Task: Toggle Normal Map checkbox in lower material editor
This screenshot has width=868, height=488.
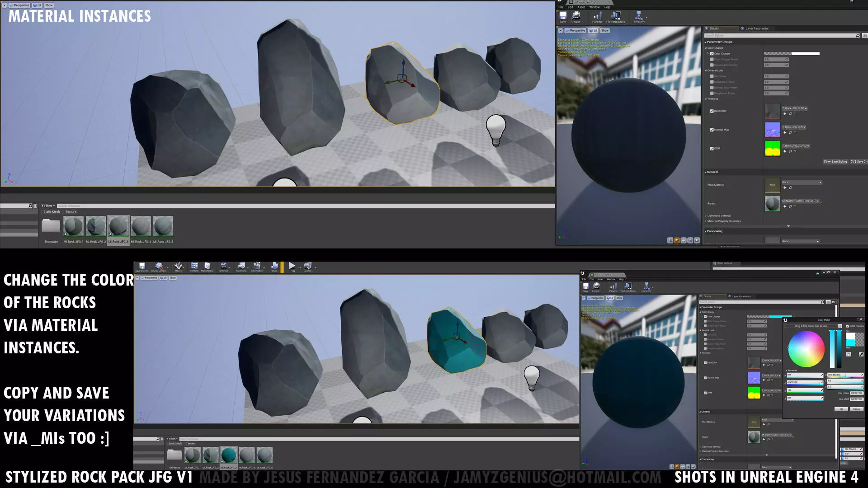Action: pyautogui.click(x=705, y=377)
